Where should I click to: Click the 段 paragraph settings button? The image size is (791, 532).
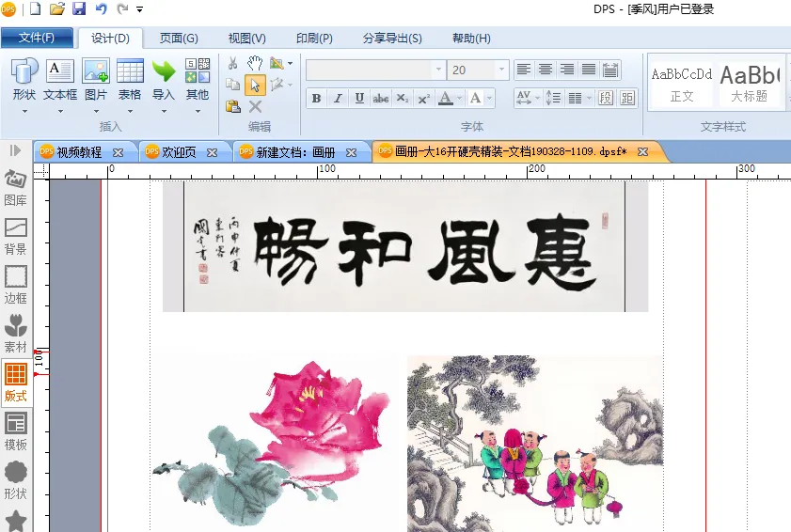(x=606, y=98)
